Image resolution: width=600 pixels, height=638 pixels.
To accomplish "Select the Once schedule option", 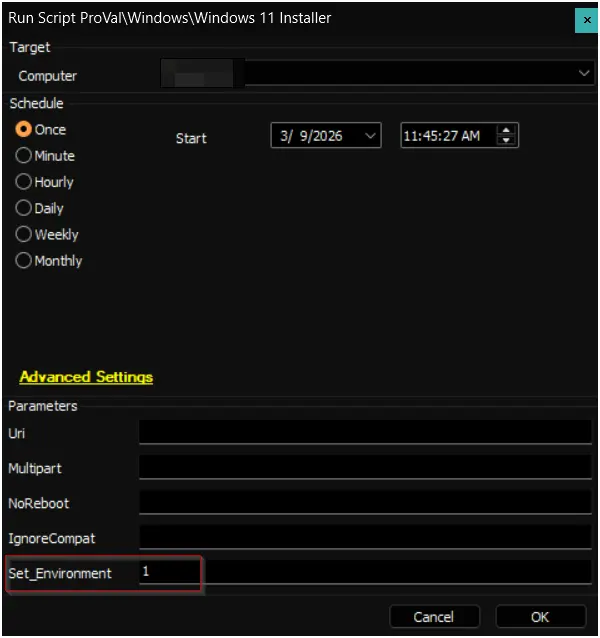I will point(24,130).
